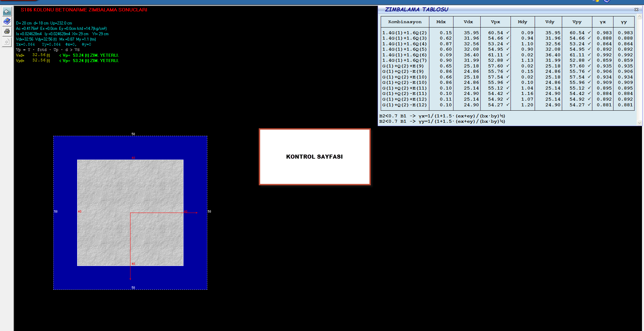The width and height of the screenshot is (644, 331).
Task: Click the yx column header
Action: pyautogui.click(x=603, y=22)
